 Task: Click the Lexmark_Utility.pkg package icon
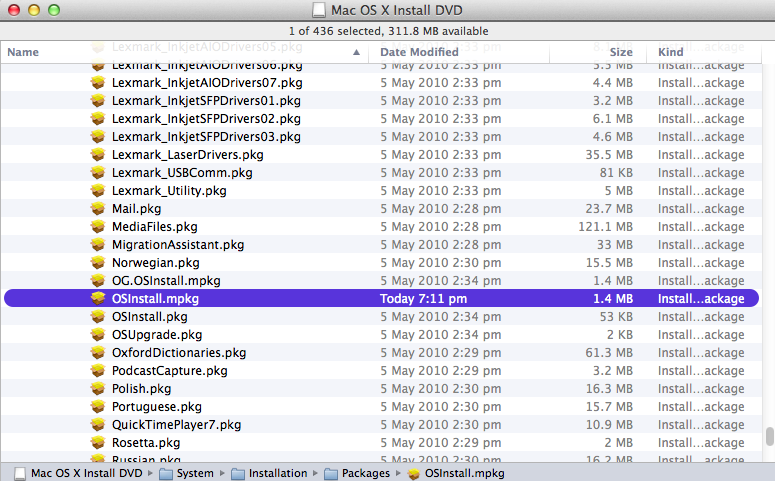point(98,191)
